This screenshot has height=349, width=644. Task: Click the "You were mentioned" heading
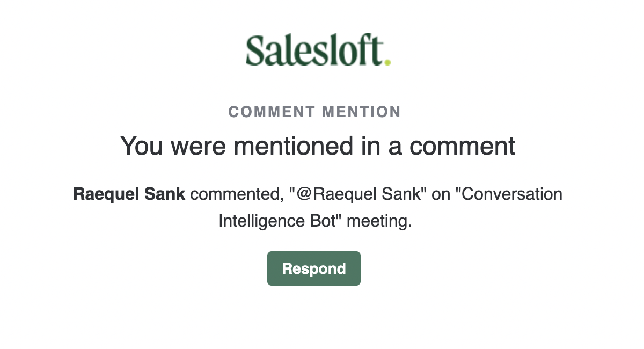pyautogui.click(x=317, y=146)
